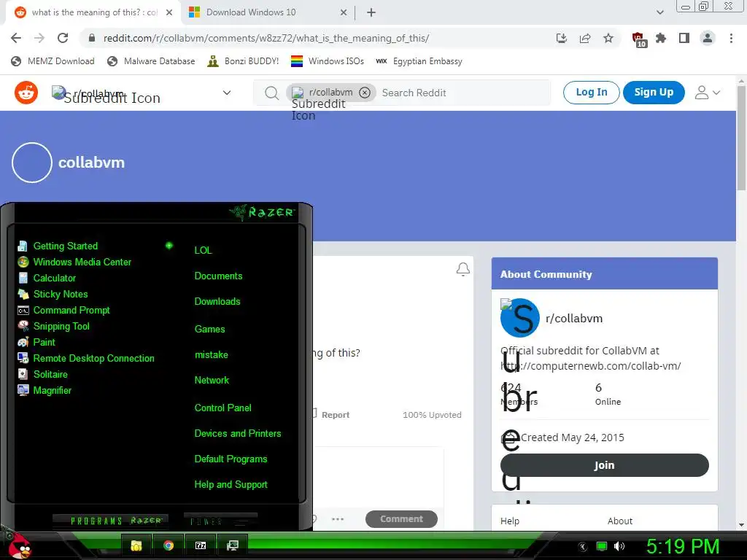This screenshot has width=747, height=560.
Task: Open the uBlock extension icon showing 10
Action: click(x=638, y=39)
